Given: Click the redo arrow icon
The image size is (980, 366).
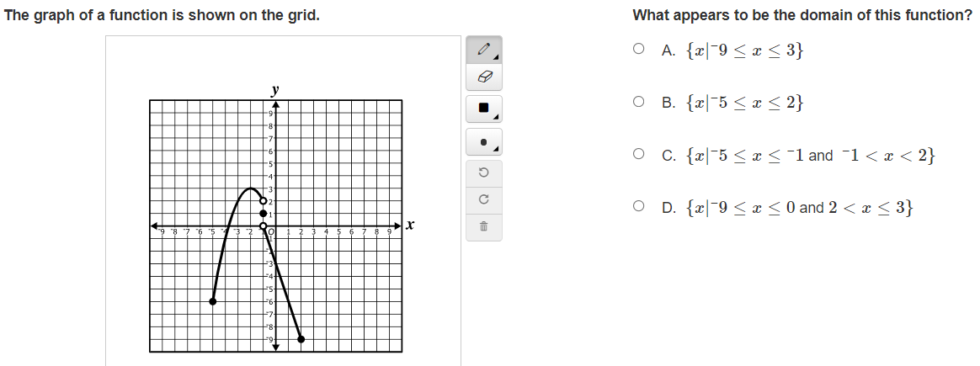Looking at the screenshot, I should [483, 199].
